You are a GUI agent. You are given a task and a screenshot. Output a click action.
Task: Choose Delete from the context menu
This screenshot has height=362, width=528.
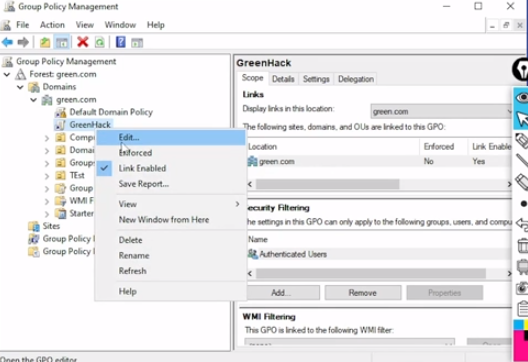click(x=171, y=240)
